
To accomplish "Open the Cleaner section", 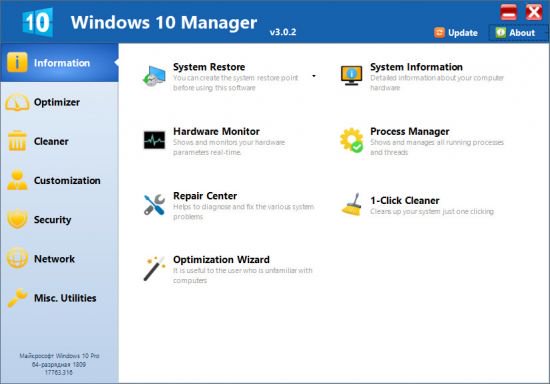I will click(59, 141).
